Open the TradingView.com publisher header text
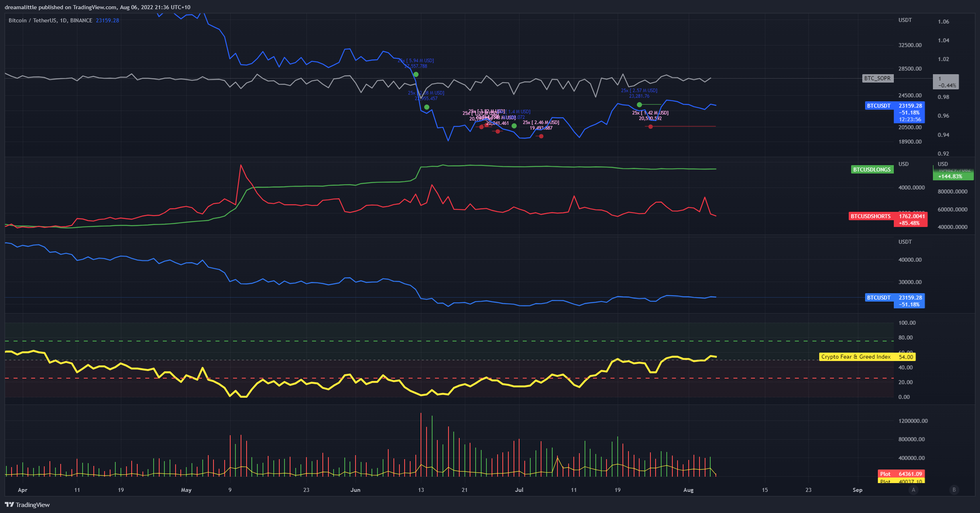The width and height of the screenshot is (980, 513). pos(97,7)
